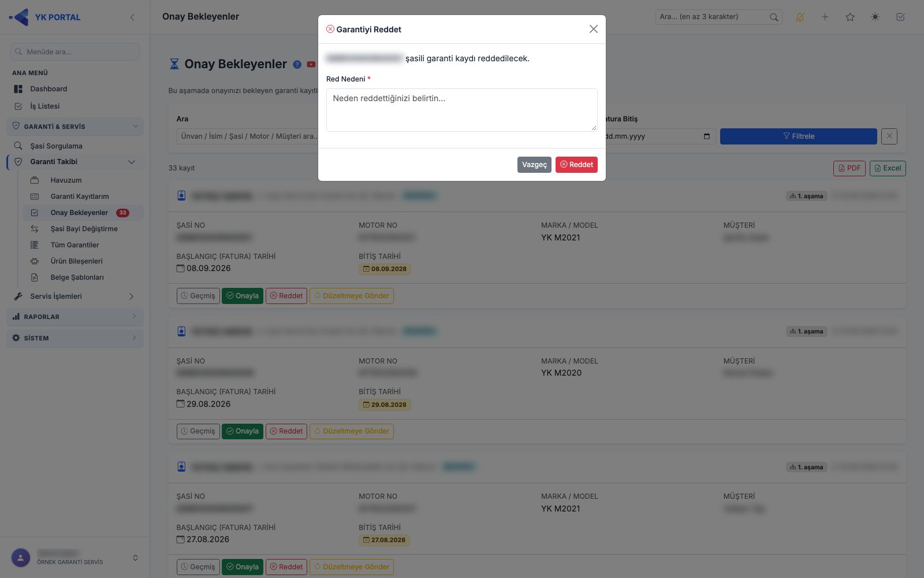Viewport: 924px width, 578px height.
Task: Click the Filtrele button
Action: (798, 136)
